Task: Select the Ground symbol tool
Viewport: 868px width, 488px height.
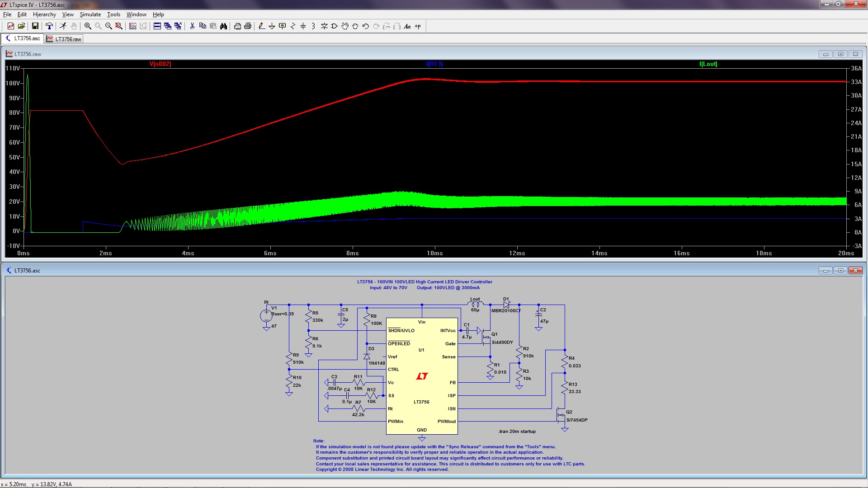Action: click(272, 26)
